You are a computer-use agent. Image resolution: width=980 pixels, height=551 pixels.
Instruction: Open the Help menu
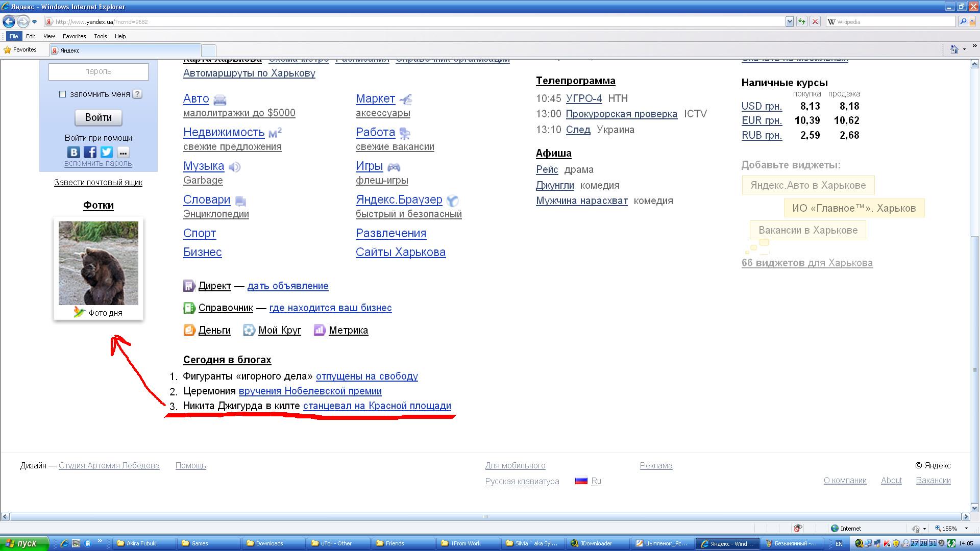tap(120, 36)
